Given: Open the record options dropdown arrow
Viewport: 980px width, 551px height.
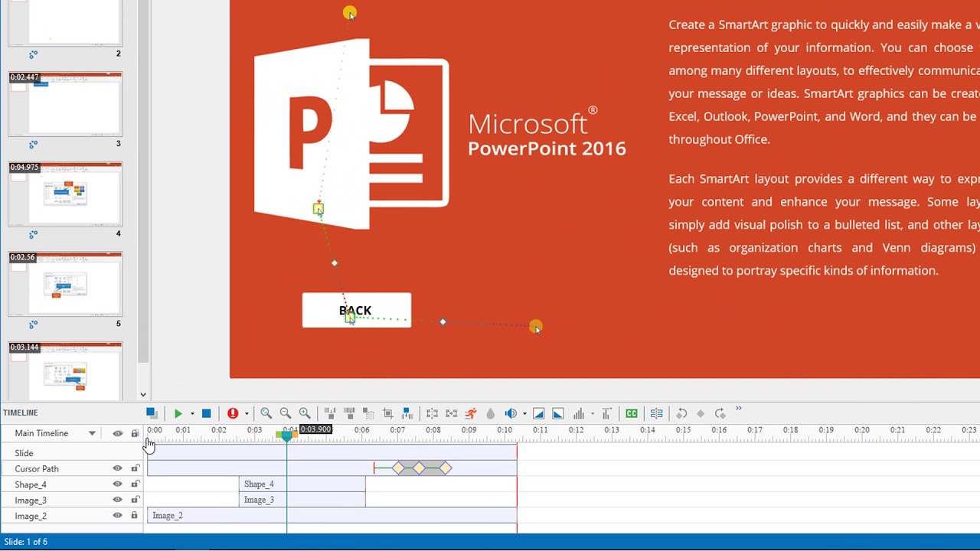Looking at the screenshot, I should tap(247, 414).
